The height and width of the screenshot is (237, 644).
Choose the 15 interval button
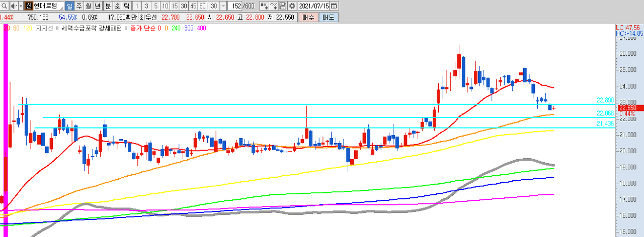click(174, 6)
